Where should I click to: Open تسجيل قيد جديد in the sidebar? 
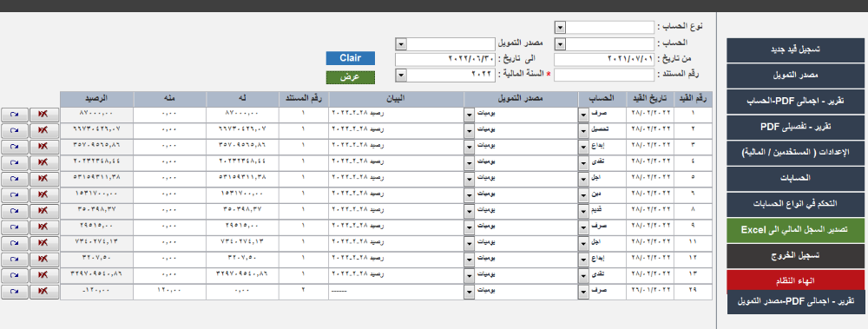click(x=795, y=49)
